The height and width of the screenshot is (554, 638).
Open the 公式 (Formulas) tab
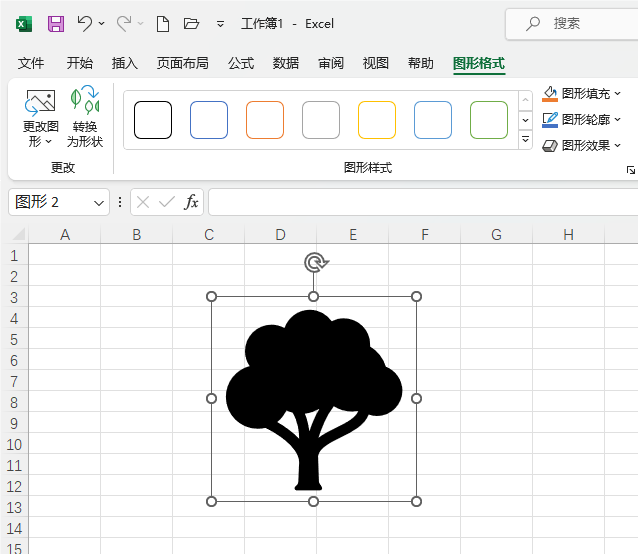tap(241, 63)
